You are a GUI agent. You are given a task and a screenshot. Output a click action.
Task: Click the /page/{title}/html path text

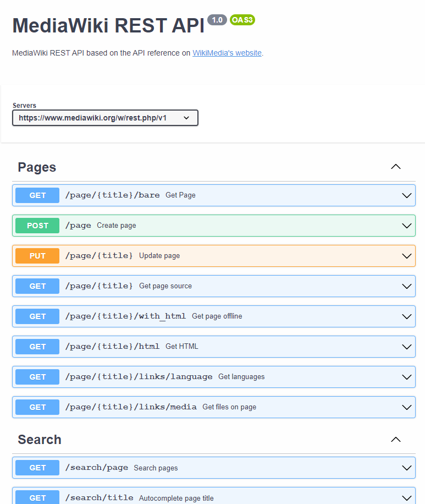point(112,346)
